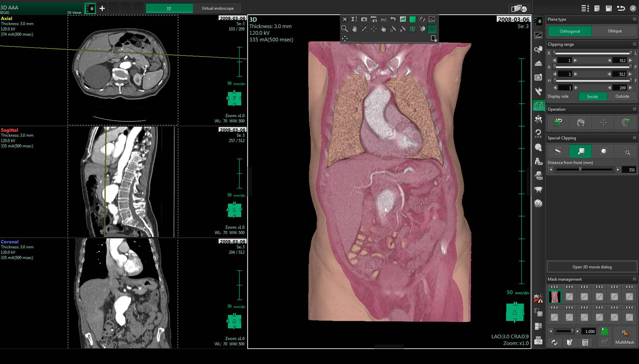The image size is (639, 364).
Task: Collapse the Special Clipping panel
Action: [x=634, y=138]
